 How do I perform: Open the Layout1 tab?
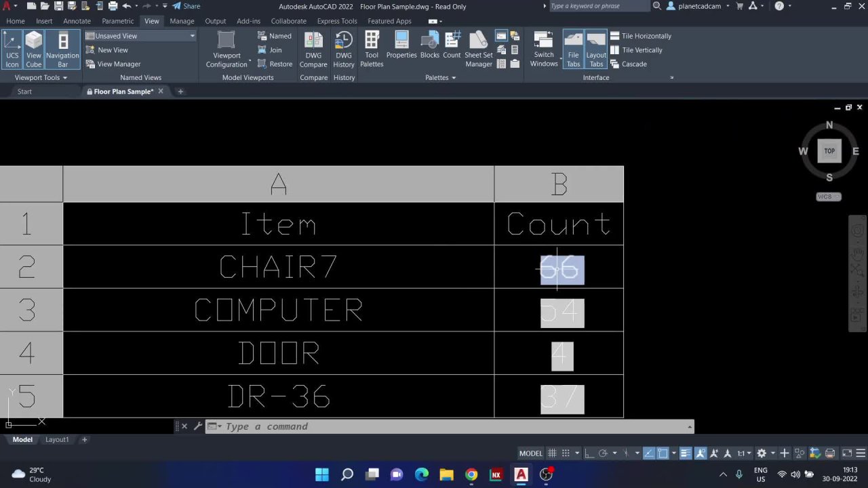(x=57, y=439)
